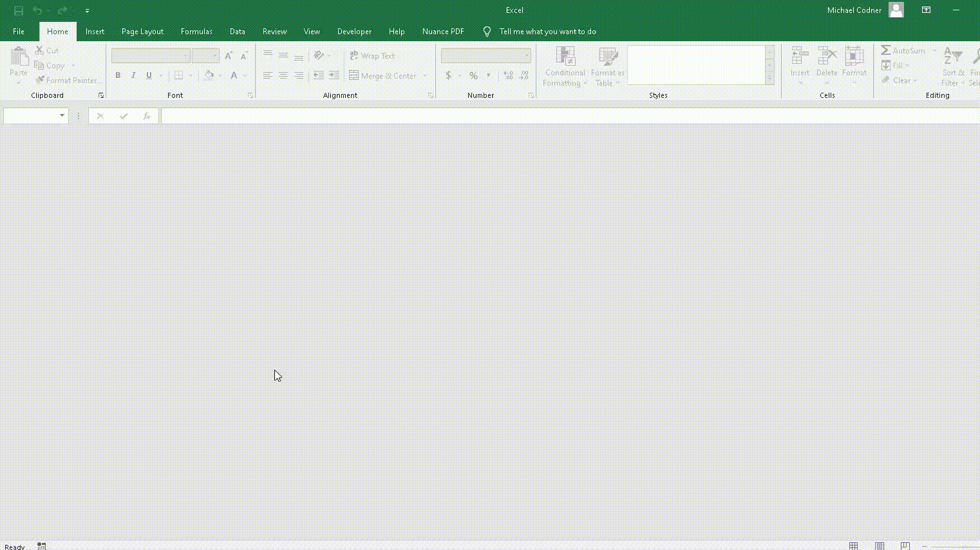Screen dimensions: 980x550
Task: Toggle Italic formatting
Action: (133, 75)
